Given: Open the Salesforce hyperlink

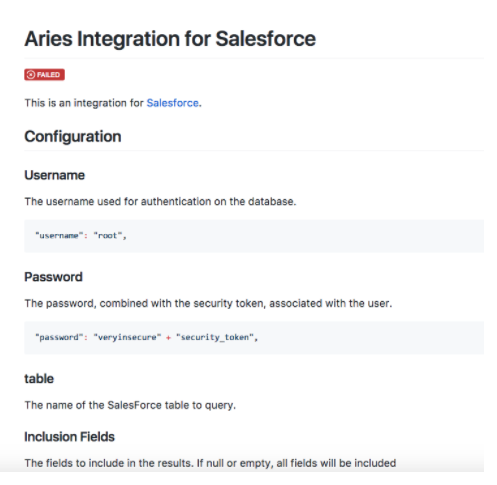Looking at the screenshot, I should tap(172, 103).
